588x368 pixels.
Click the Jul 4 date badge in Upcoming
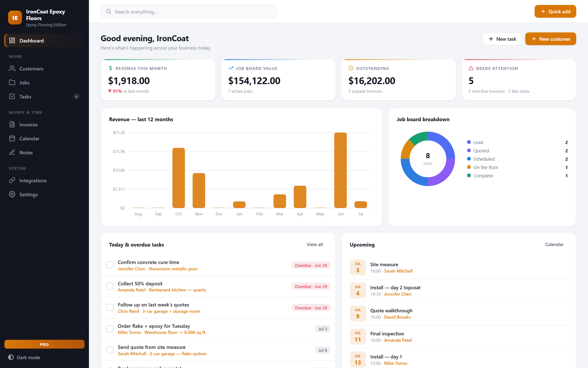click(358, 290)
